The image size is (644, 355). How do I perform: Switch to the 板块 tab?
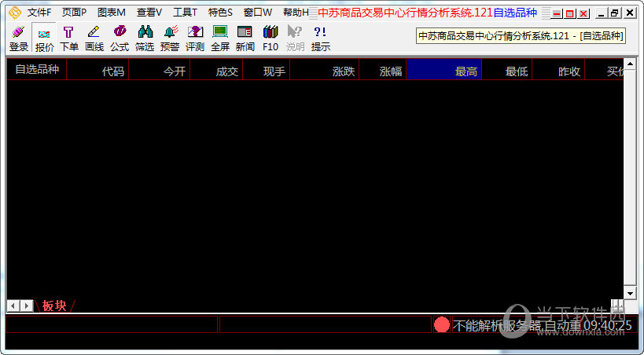54,306
